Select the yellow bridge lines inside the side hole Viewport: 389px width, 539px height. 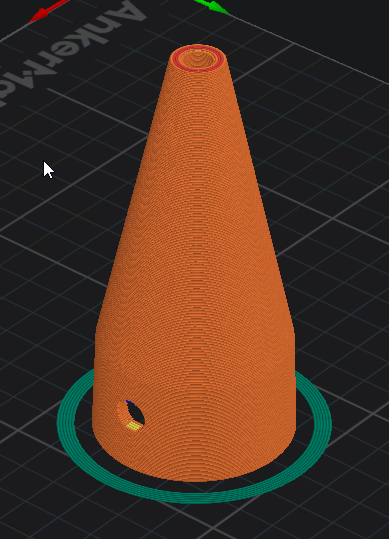[134, 426]
